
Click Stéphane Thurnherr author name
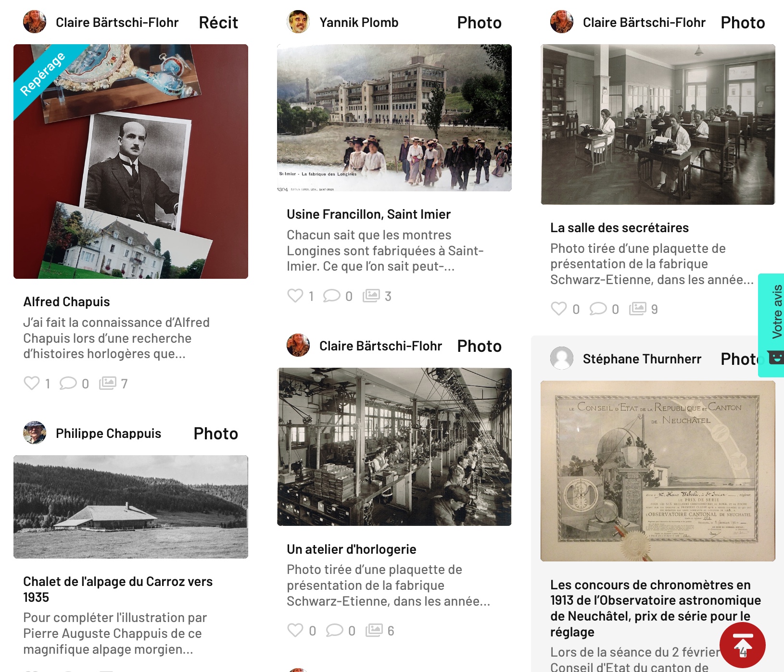tap(642, 359)
